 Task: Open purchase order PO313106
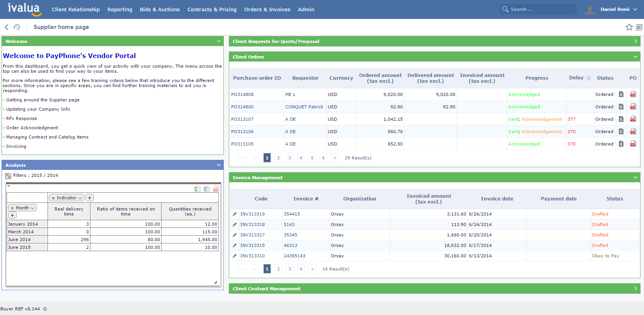coord(242,132)
